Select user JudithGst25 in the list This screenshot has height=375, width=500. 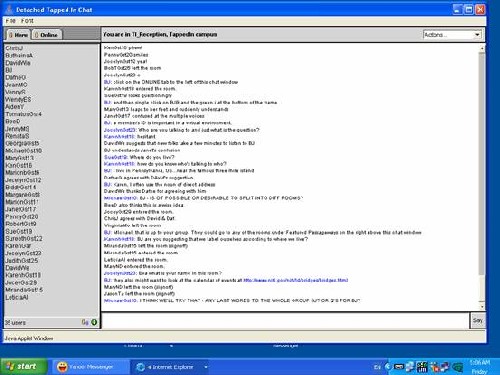(x=22, y=261)
